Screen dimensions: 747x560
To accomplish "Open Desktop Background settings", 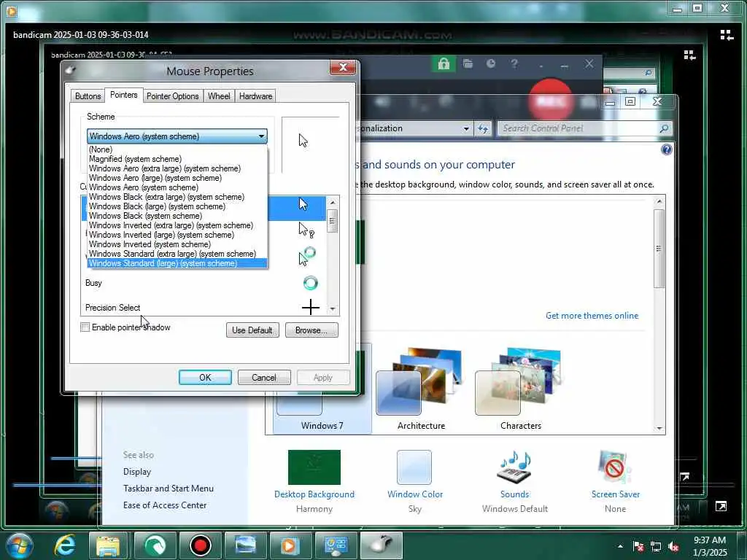I will pyautogui.click(x=314, y=481).
